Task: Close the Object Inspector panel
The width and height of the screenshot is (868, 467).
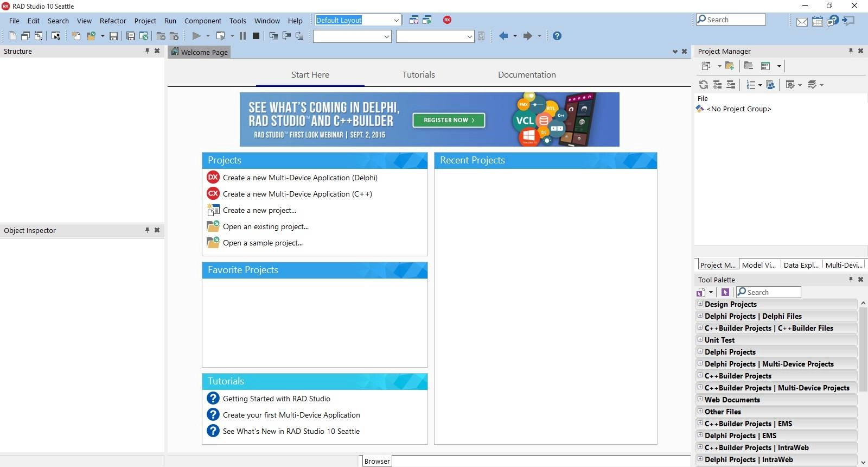Action: (x=157, y=230)
